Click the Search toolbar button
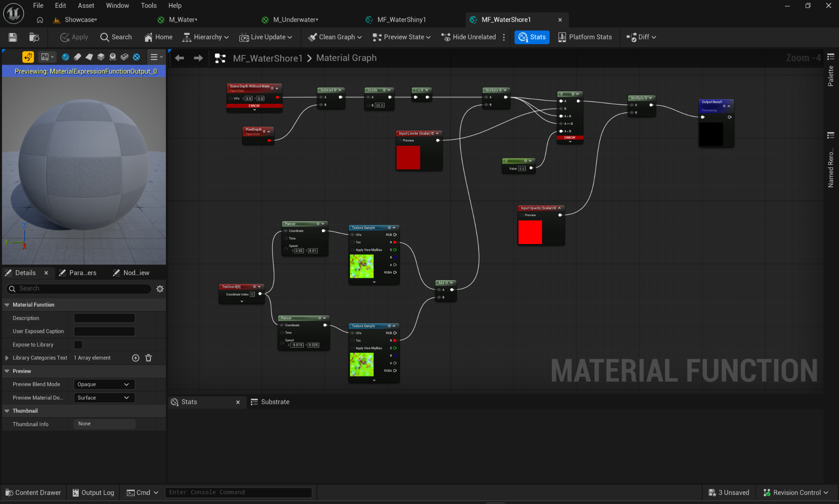Image resolution: width=839 pixels, height=504 pixels. [116, 37]
